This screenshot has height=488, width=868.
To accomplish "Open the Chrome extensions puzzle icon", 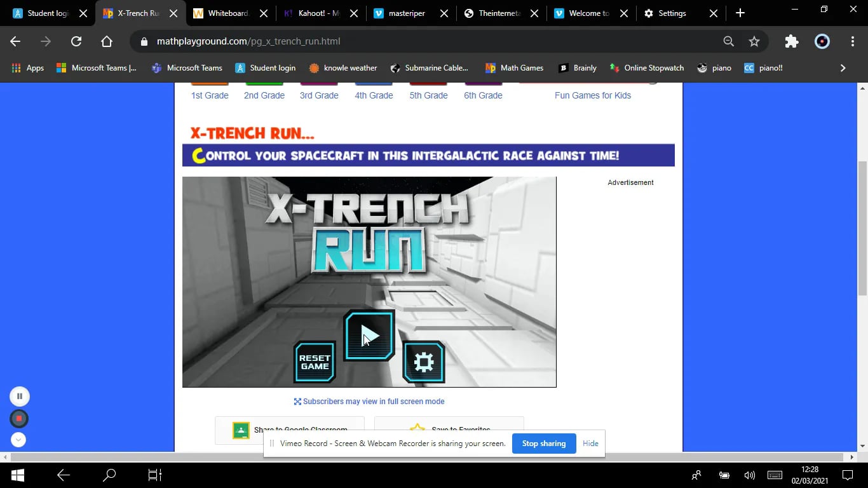I will (792, 41).
